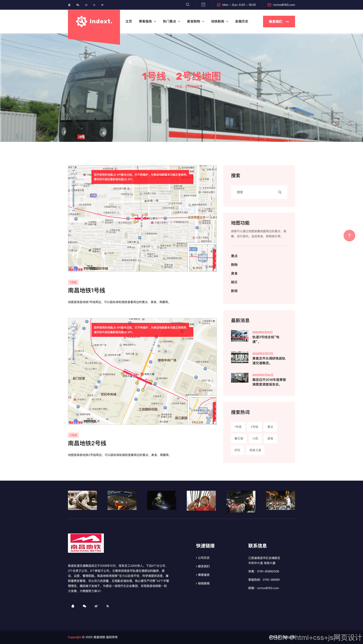Click the orange helmet worker gallery thumbnail
The image size is (363, 644).
201,500
